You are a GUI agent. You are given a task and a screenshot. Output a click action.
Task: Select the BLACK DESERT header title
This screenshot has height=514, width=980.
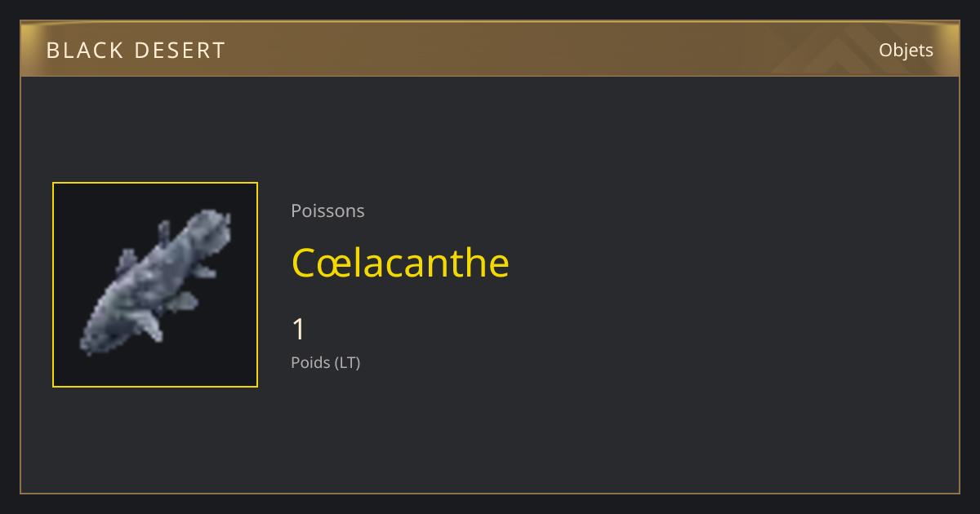point(136,51)
